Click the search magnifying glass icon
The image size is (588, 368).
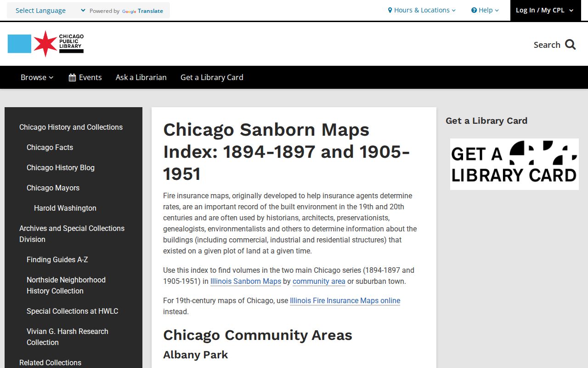[571, 45]
